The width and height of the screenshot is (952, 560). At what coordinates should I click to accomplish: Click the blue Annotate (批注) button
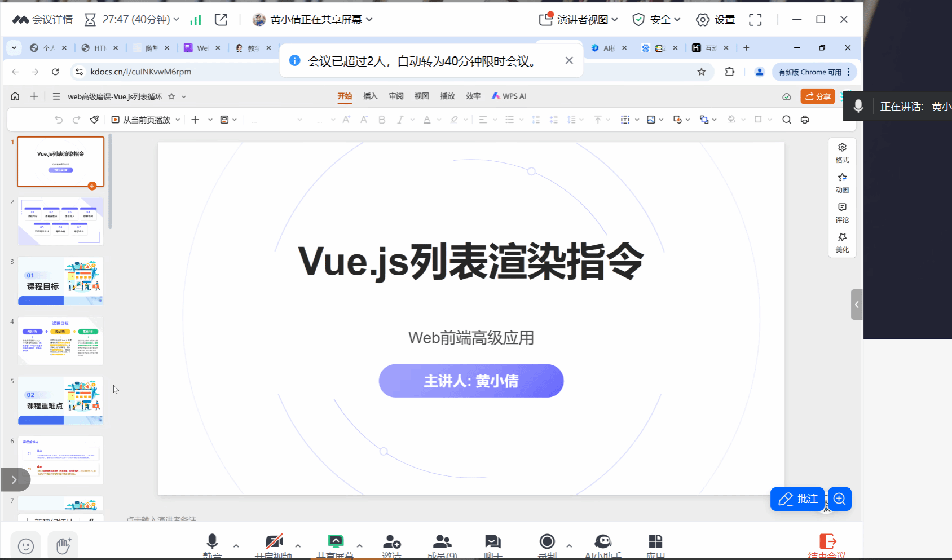797,499
